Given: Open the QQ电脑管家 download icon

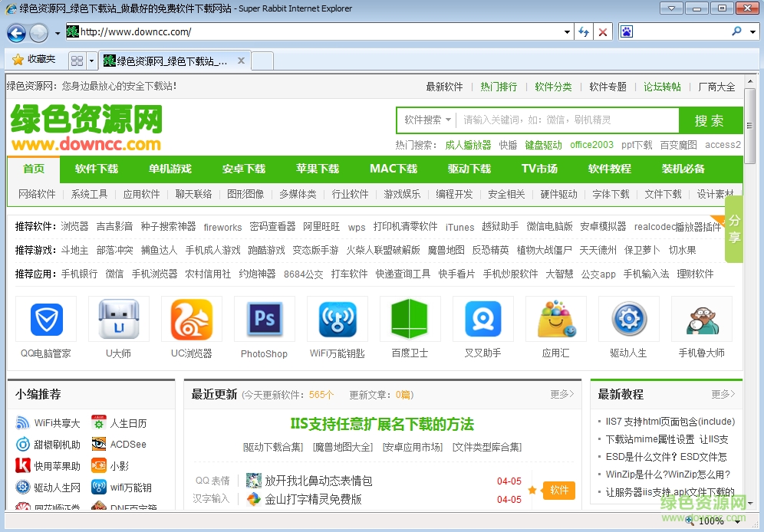Looking at the screenshot, I should [45, 319].
